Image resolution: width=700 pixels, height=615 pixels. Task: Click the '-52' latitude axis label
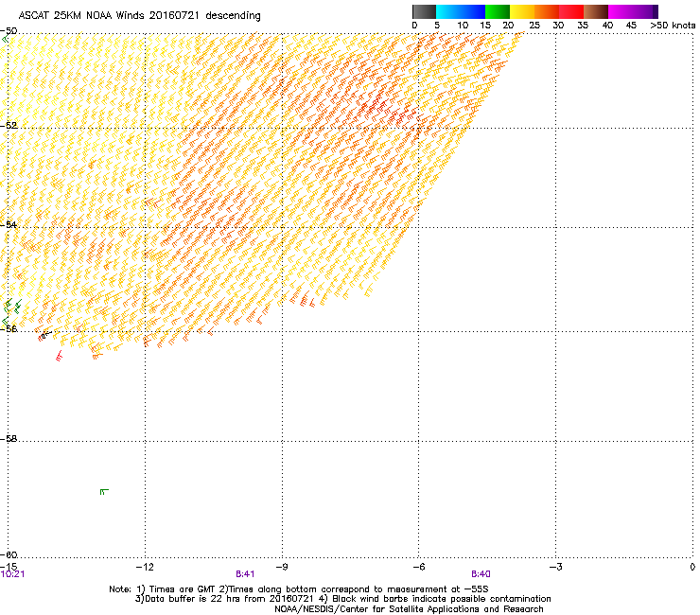[x=9, y=126]
